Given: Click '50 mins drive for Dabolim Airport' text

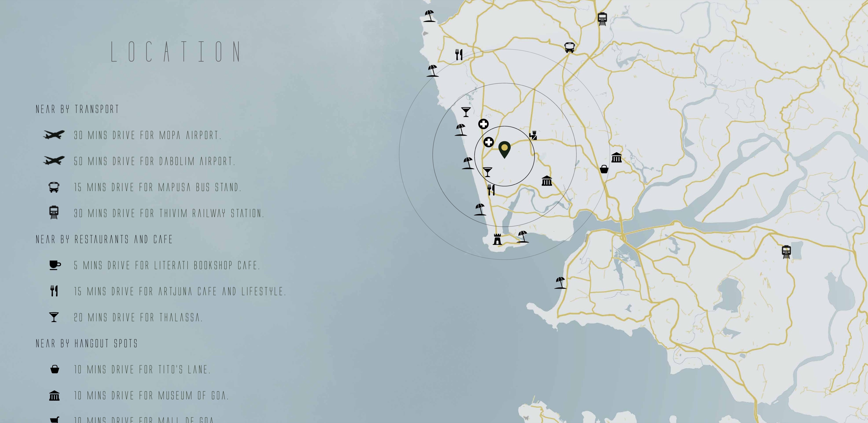Looking at the screenshot, I should point(155,161).
